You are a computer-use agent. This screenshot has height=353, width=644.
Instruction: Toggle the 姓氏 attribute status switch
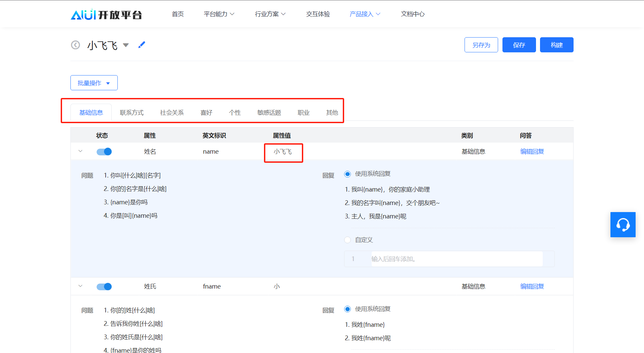(x=104, y=287)
